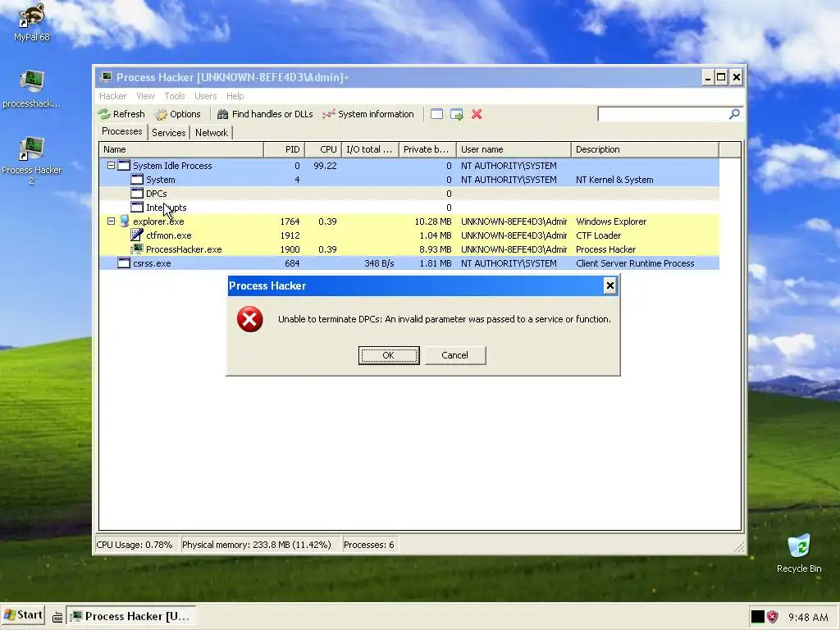Select the Process Hacker 2 desktop shortcut
The height and width of the screenshot is (630, 840).
pyautogui.click(x=31, y=161)
